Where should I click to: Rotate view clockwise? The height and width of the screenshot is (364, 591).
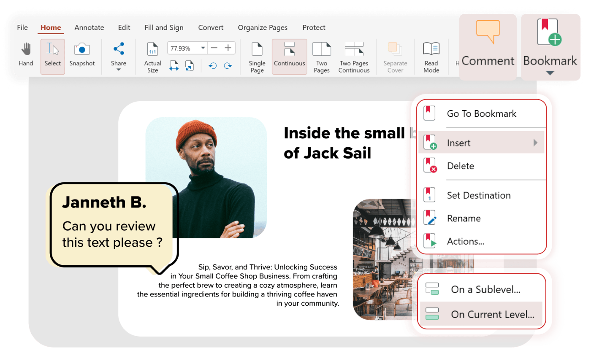[x=228, y=66]
